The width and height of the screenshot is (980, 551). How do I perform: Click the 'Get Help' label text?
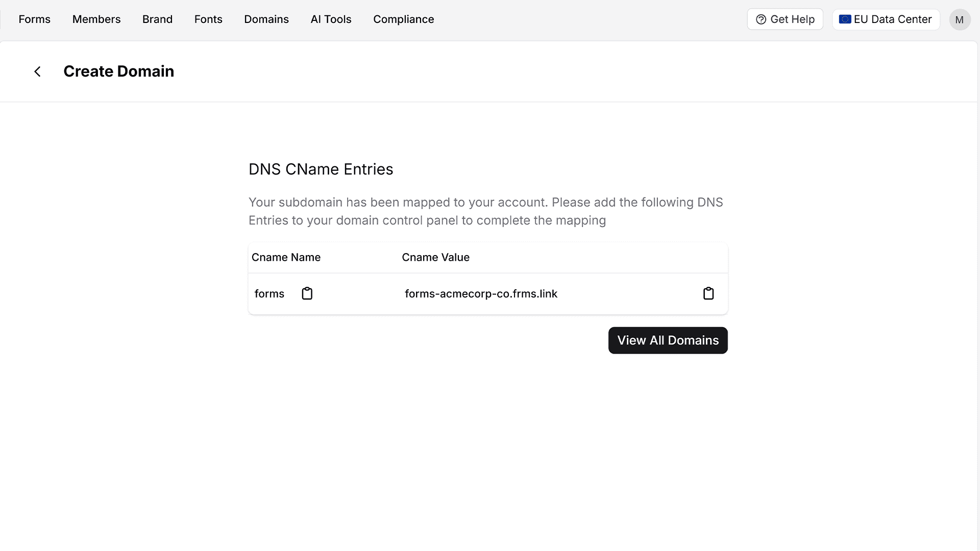792,19
